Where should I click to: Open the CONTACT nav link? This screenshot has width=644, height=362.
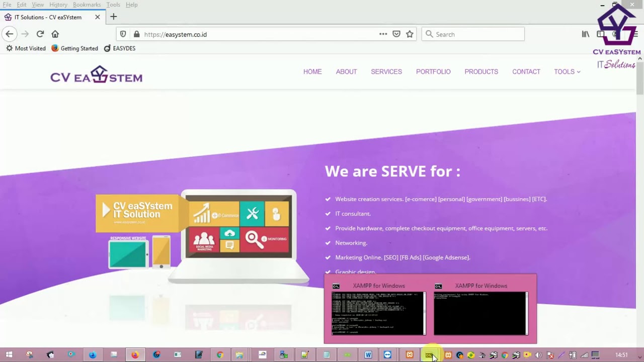pos(526,72)
